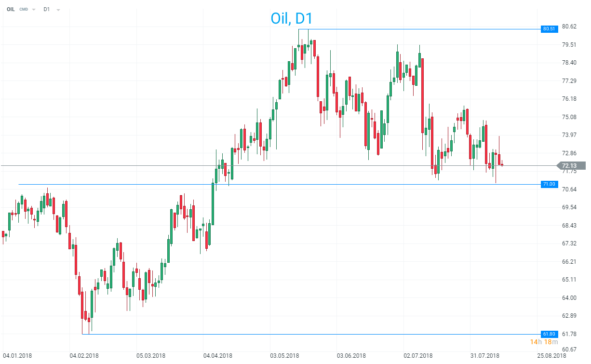Click the 25.08.2018 date axis label

point(552,356)
